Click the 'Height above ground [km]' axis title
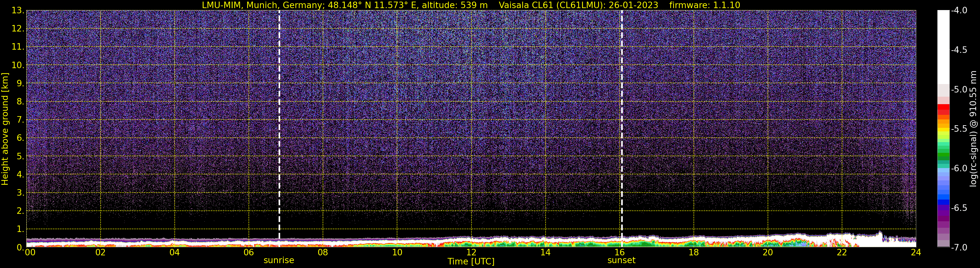This screenshot has height=268, width=980. 5,129
